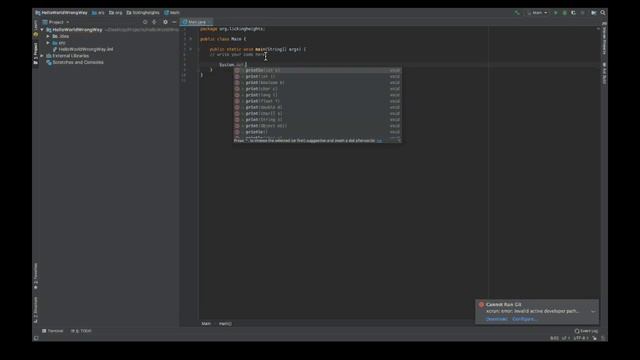Click src breadcrumb in navigation bar
The image size is (640, 360).
click(x=98, y=13)
